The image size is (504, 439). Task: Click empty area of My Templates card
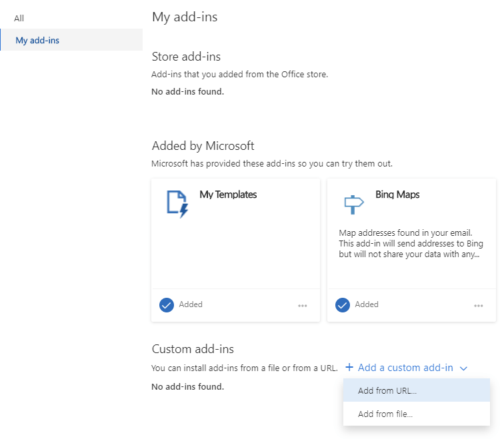235,253
